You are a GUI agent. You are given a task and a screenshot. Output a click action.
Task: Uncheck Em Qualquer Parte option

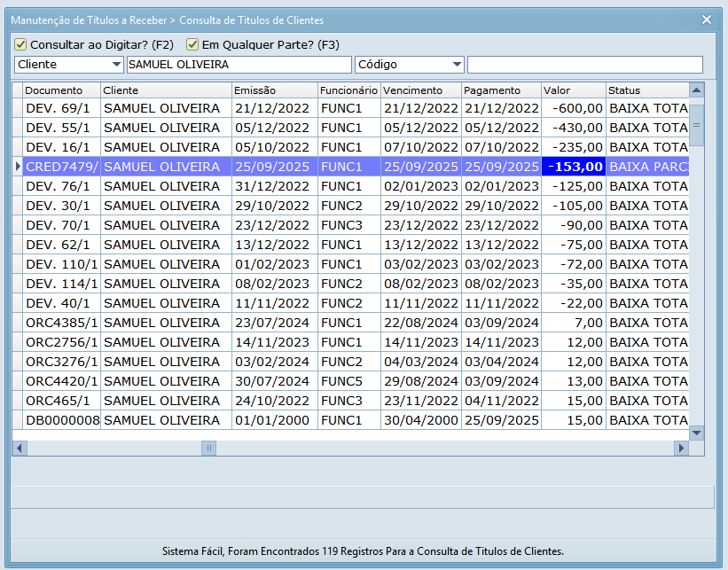[192, 44]
